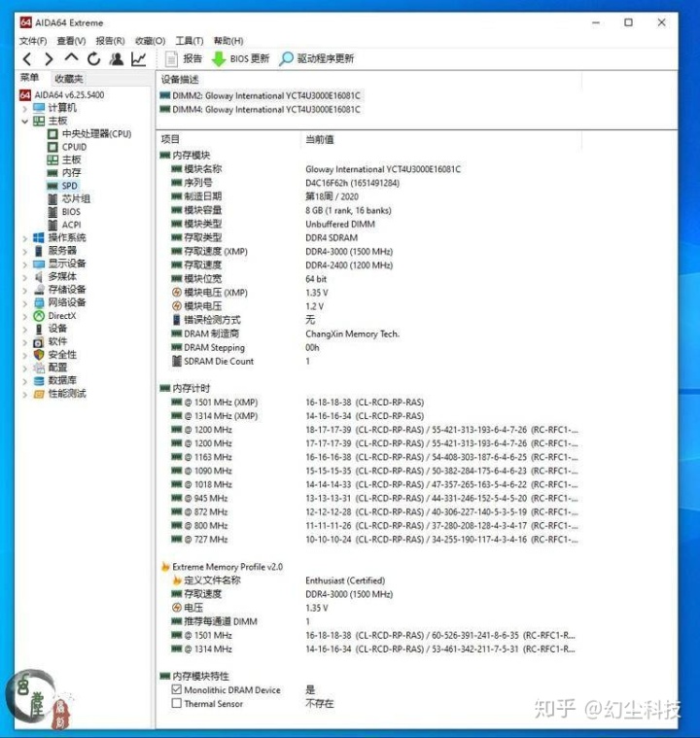
Task: Switch to the 收藏夹 tab
Action: [68, 79]
